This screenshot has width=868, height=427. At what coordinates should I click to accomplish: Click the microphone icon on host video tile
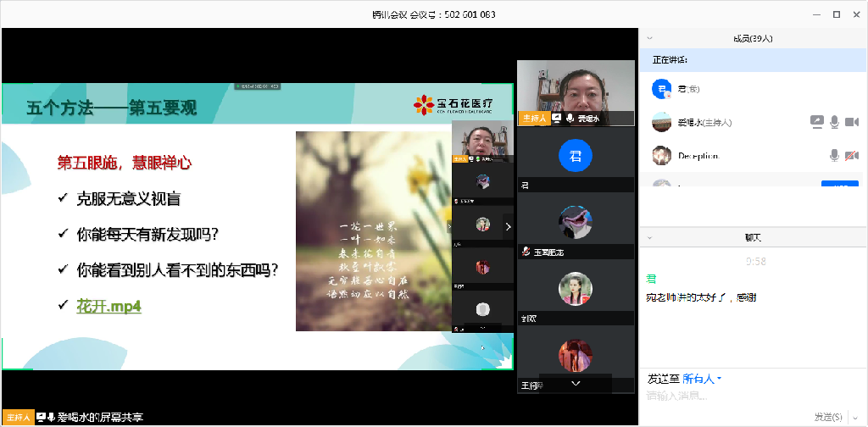click(570, 119)
